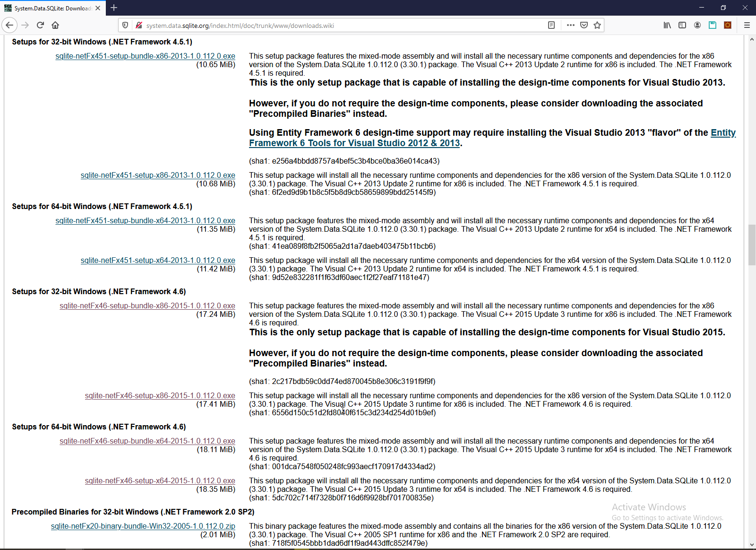Click the '(18.11 MiB)' file size
Viewport: 756px width, 550px height.
(x=216, y=450)
